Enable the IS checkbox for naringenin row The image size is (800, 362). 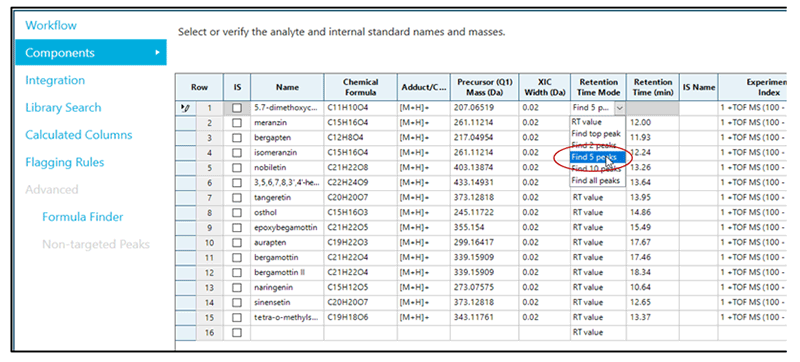coord(237,288)
